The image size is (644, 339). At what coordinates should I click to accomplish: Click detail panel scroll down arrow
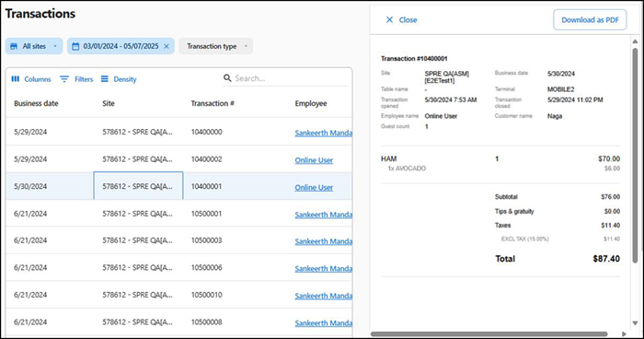(x=635, y=323)
